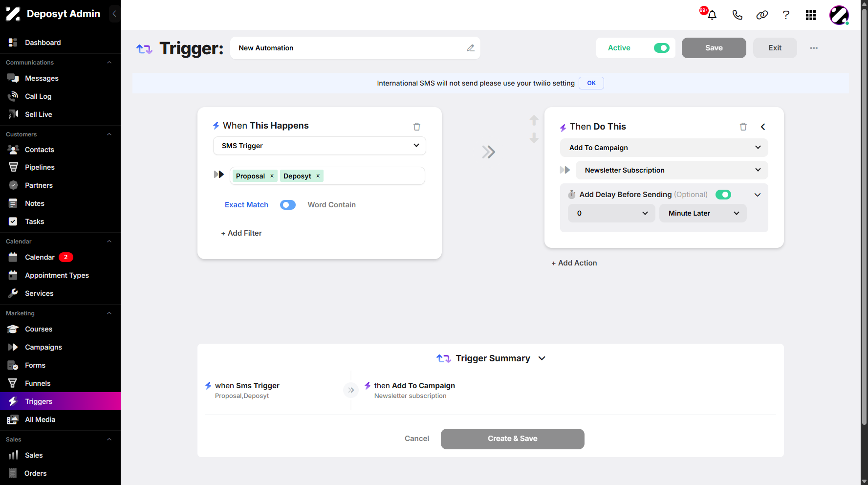
Task: Open Newsletter Subscription dropdown
Action: (672, 170)
